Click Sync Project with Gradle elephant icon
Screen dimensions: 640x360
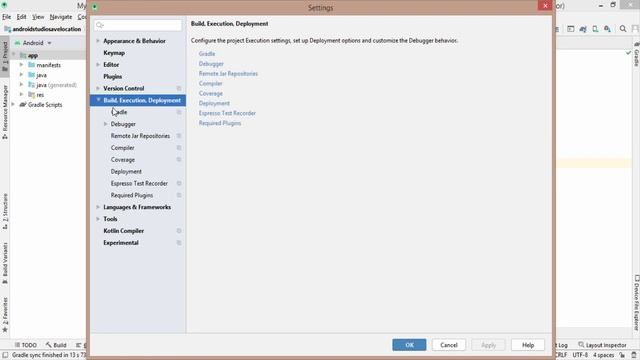click(x=583, y=29)
